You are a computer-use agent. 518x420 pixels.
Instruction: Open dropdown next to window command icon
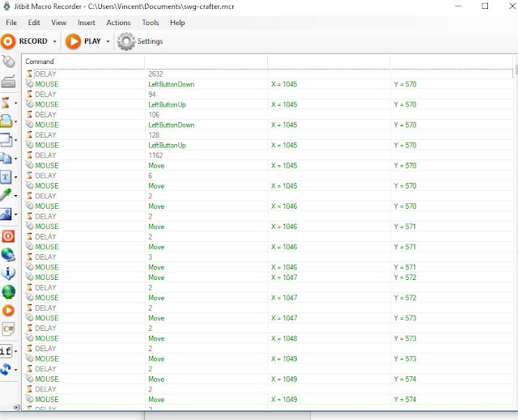[x=15, y=140]
